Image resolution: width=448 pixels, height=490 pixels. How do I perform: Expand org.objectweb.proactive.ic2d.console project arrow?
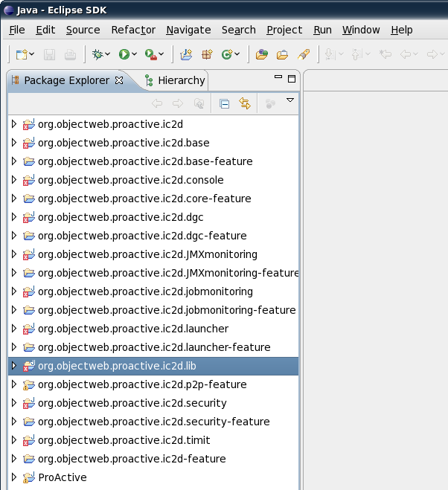coord(13,180)
